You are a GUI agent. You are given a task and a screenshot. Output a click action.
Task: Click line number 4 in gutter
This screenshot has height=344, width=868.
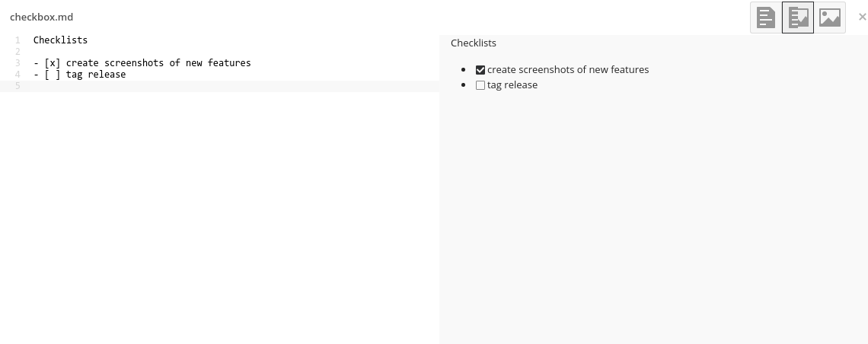coord(18,74)
